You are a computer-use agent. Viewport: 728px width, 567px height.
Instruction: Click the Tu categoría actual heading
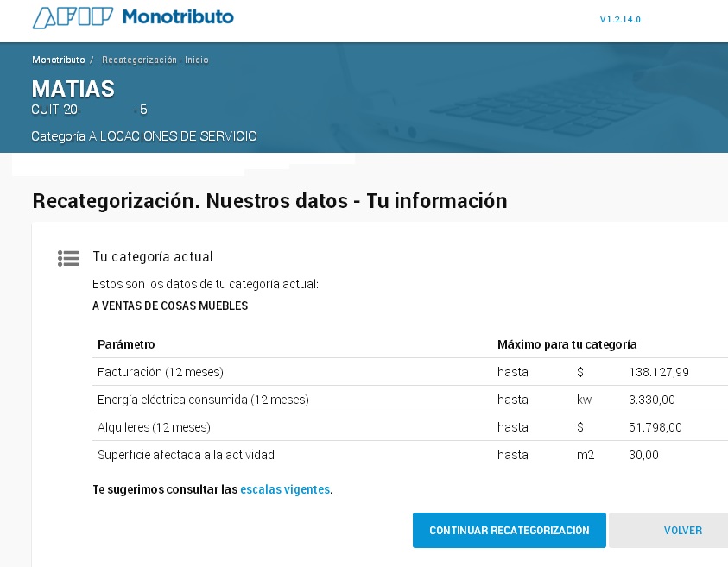coord(153,256)
